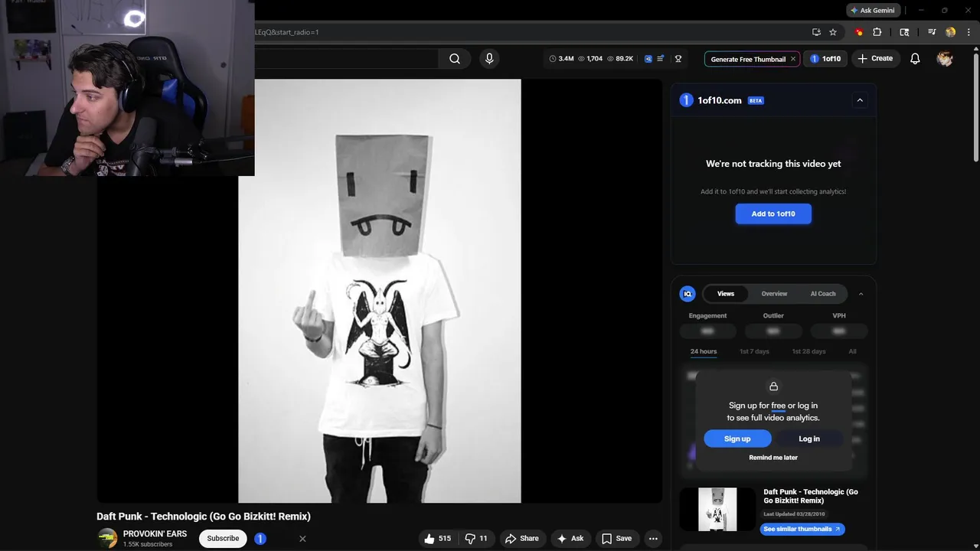Click the Sign up button

[737, 439]
